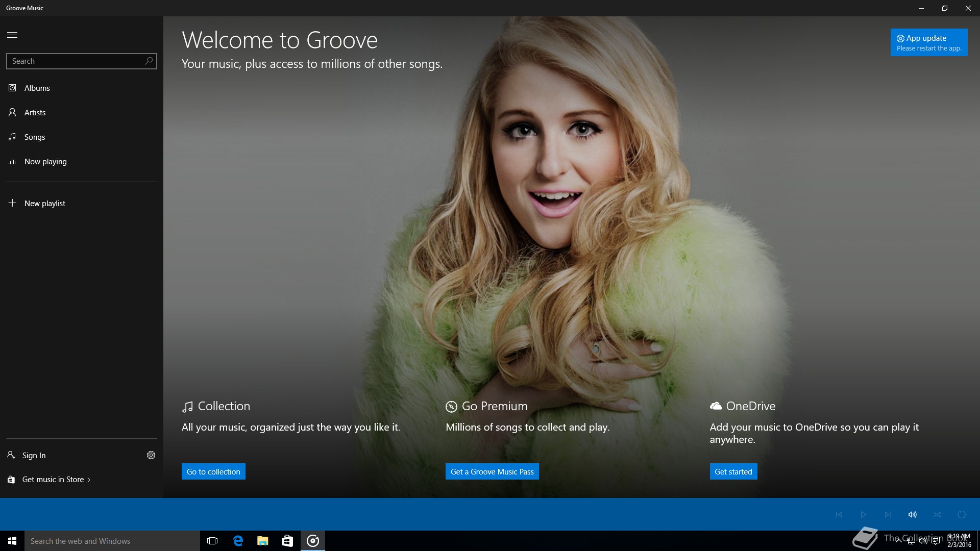Launch Microsoft Edge from taskbar
This screenshot has width=980, height=551.
pos(238,541)
